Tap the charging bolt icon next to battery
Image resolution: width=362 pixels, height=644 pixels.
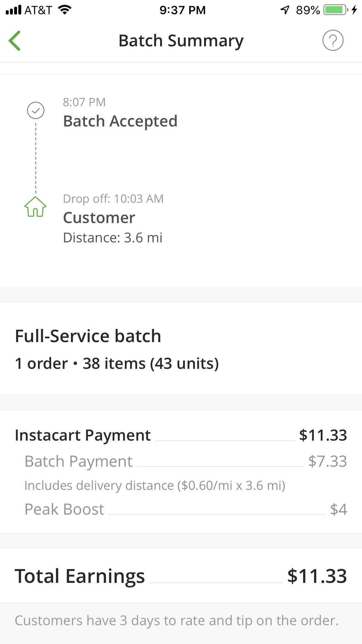coord(354,10)
